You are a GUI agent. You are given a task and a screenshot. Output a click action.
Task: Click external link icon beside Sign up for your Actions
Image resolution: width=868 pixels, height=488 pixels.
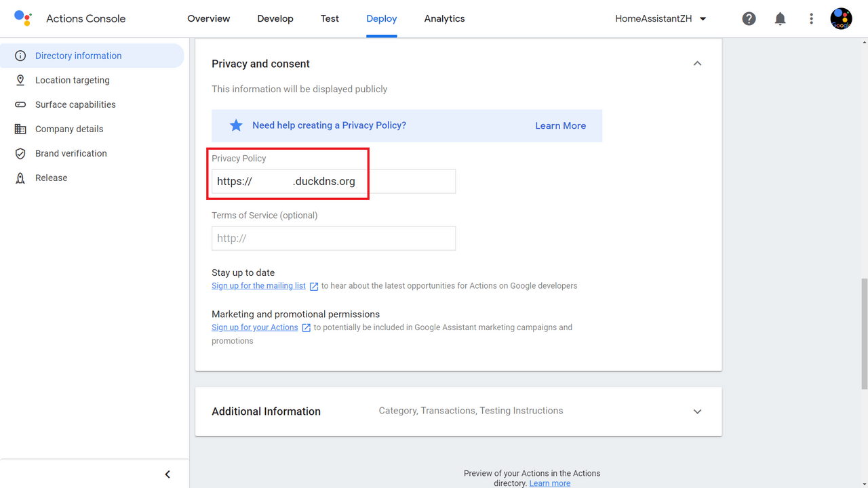[306, 328]
